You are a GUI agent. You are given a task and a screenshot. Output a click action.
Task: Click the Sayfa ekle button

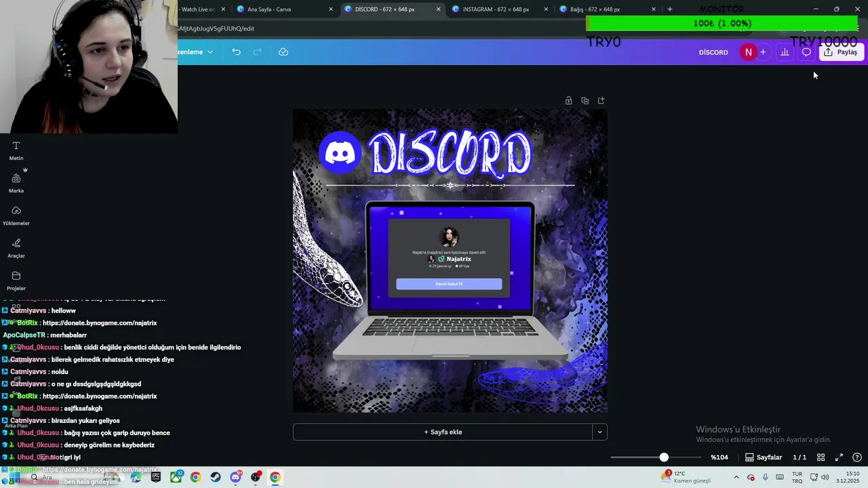click(443, 432)
